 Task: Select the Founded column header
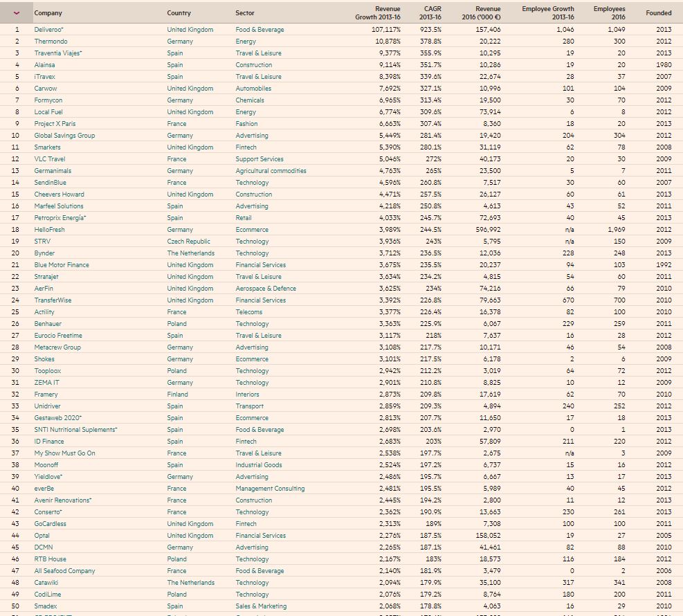coord(658,13)
